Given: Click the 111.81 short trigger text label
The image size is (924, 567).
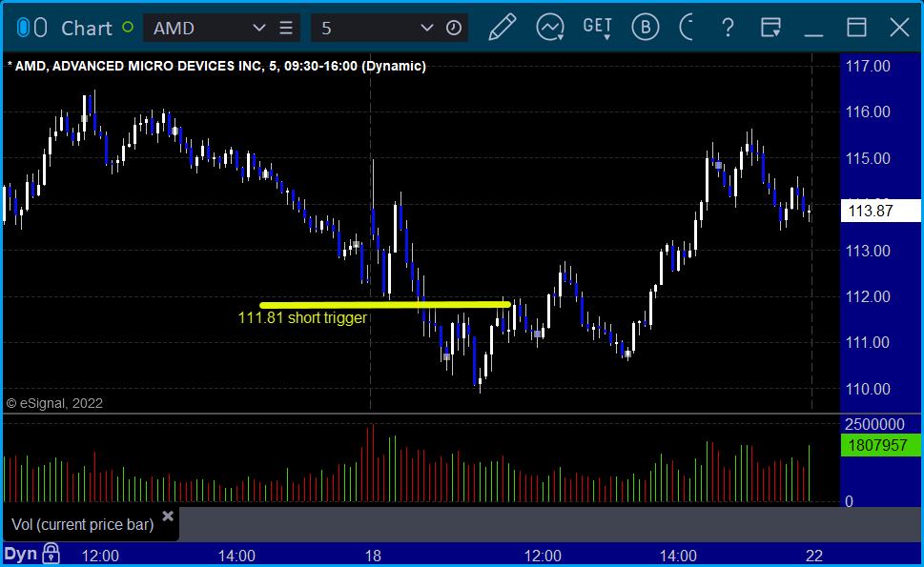Looking at the screenshot, I should coord(302,318).
